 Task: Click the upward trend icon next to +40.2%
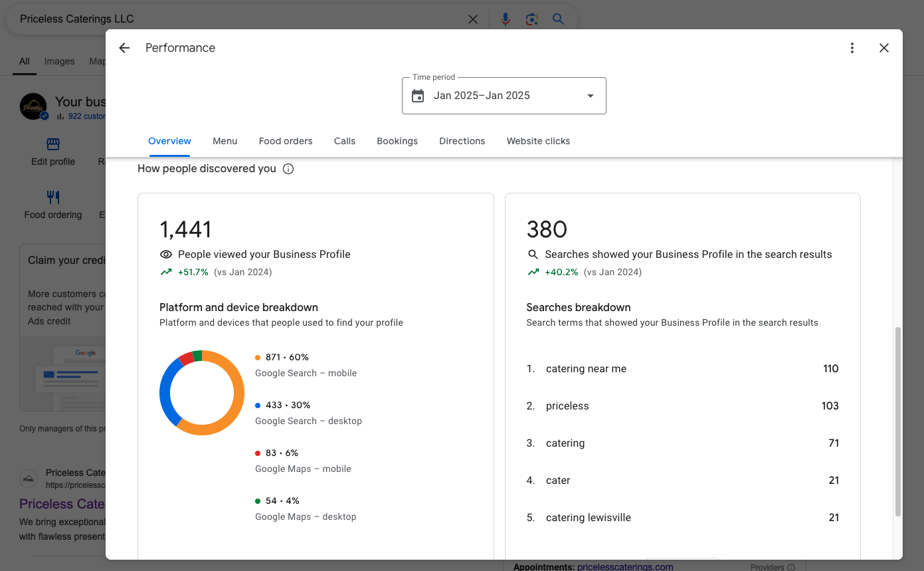pyautogui.click(x=533, y=272)
